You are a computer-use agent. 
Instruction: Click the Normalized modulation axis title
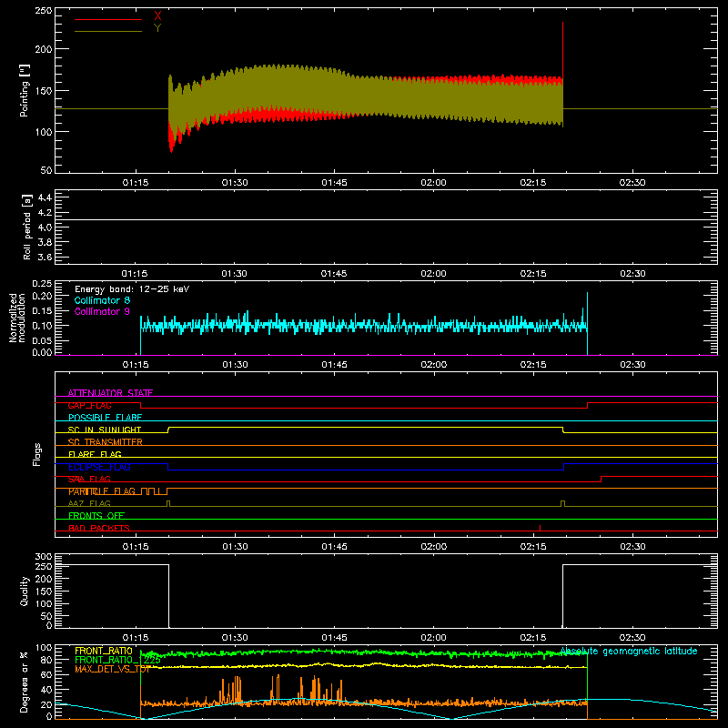(17, 318)
